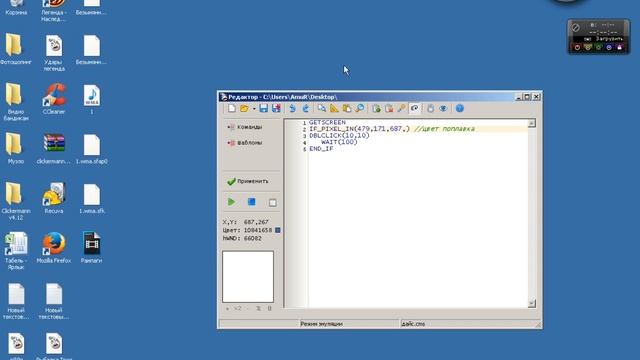The width and height of the screenshot is (640, 360).
Task: Click the Применить button with green checkmark
Action: pyautogui.click(x=248, y=181)
